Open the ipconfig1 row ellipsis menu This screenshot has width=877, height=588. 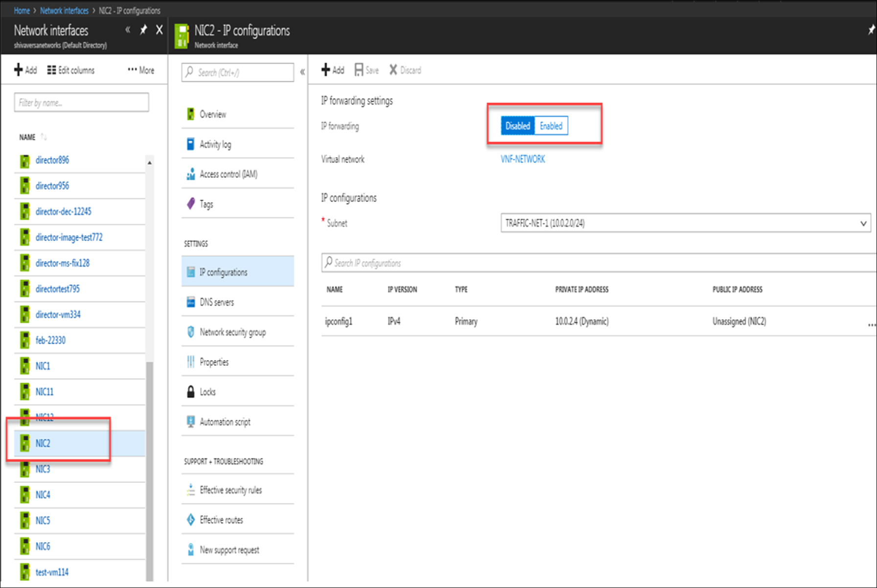(872, 324)
